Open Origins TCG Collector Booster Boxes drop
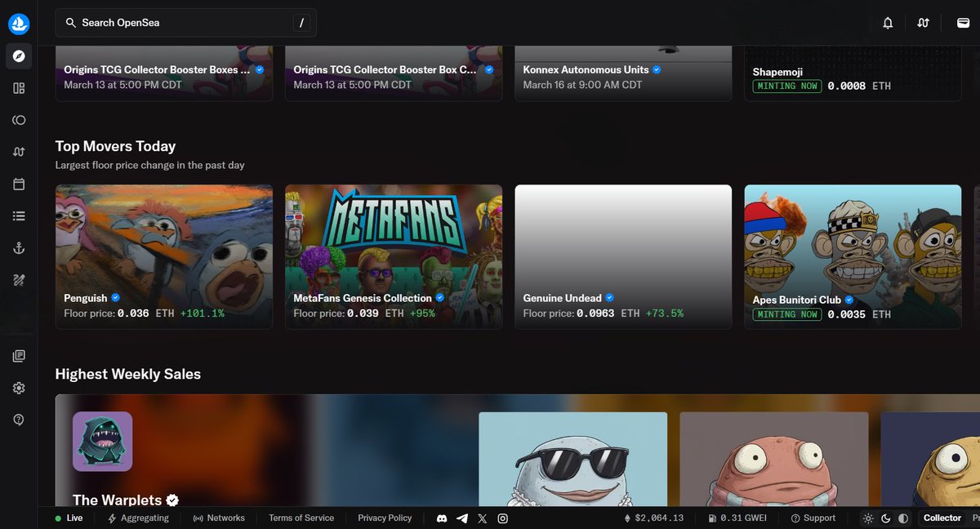 [164, 73]
